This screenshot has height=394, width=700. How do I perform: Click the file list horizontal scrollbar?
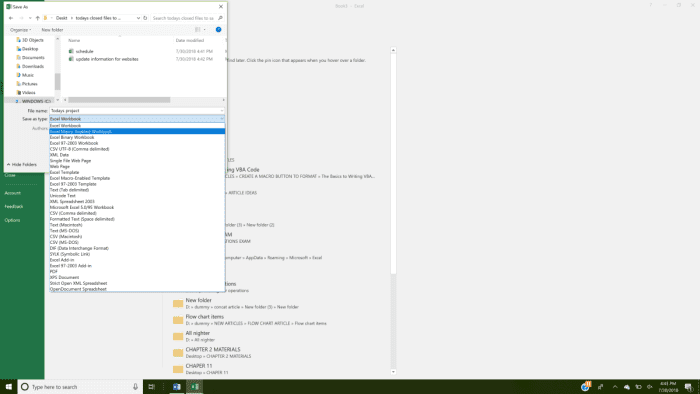click(119, 100)
